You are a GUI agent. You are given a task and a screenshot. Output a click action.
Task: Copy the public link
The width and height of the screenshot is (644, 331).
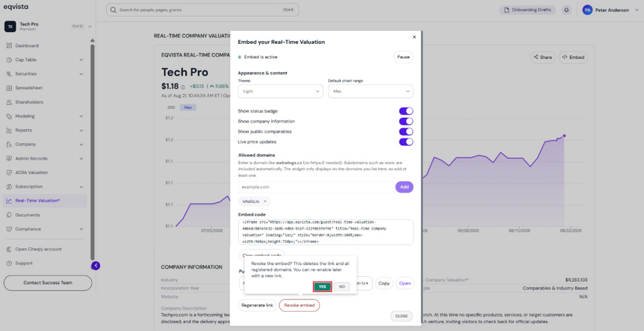(384, 284)
